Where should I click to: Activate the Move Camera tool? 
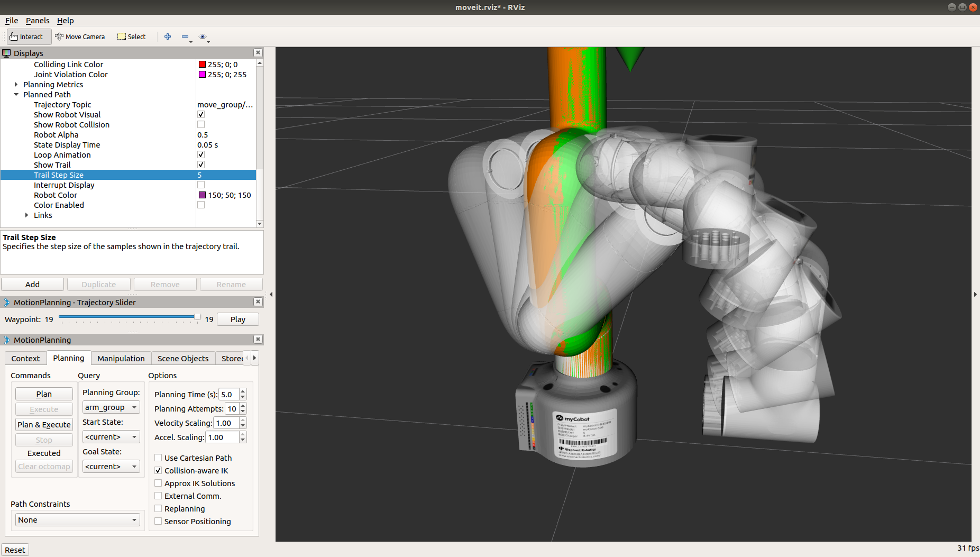tap(80, 36)
